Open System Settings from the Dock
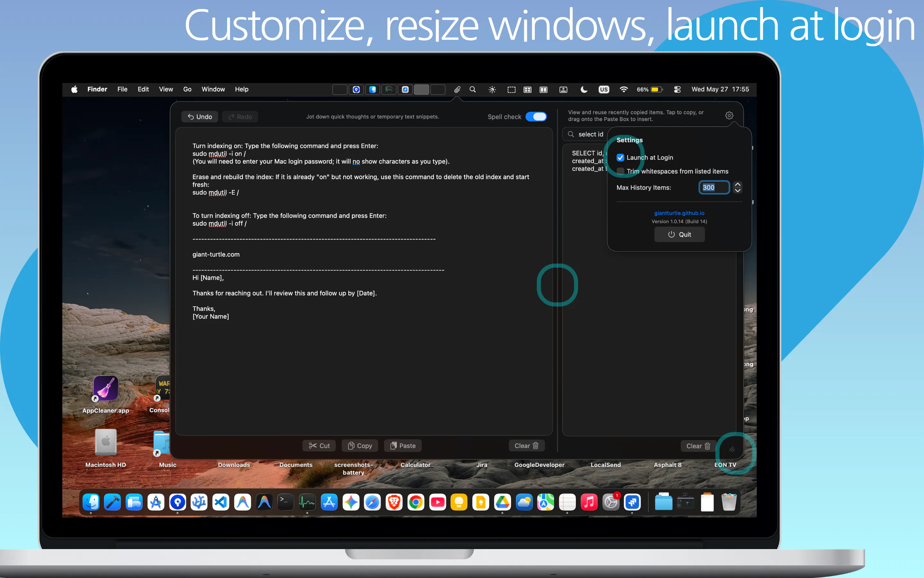 point(611,502)
